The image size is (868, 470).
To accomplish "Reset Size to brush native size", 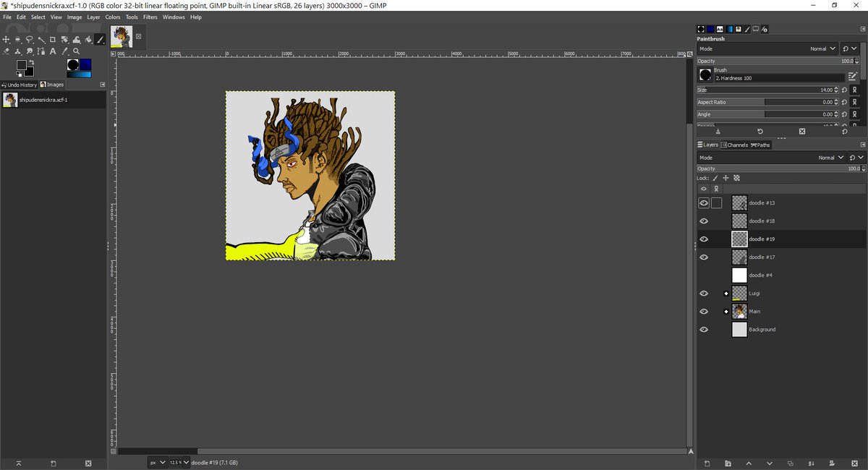I will coord(844,90).
